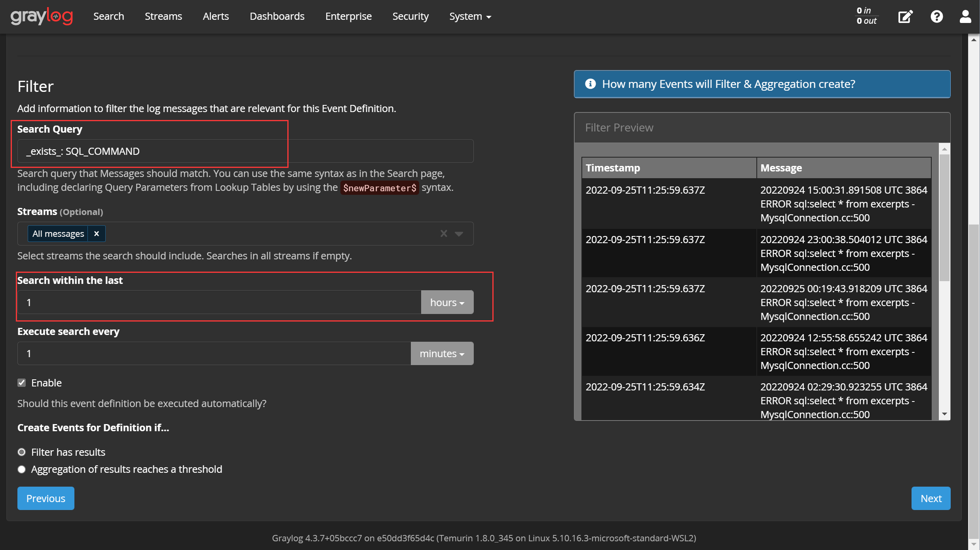Click the Next button
The width and height of the screenshot is (980, 550).
pos(931,499)
